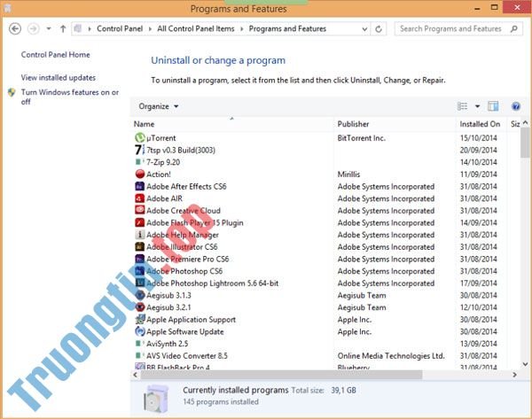
Task: Change view with the list view icon
Action: click(463, 106)
